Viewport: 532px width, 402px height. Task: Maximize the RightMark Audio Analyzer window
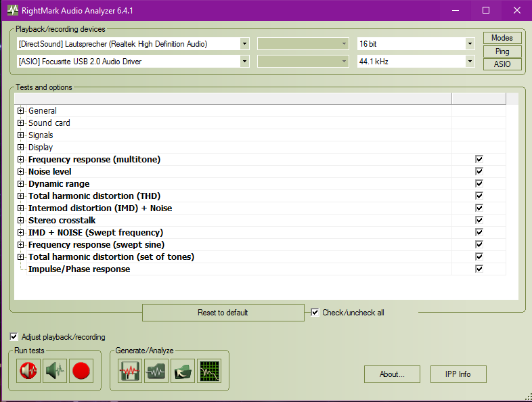pos(486,10)
